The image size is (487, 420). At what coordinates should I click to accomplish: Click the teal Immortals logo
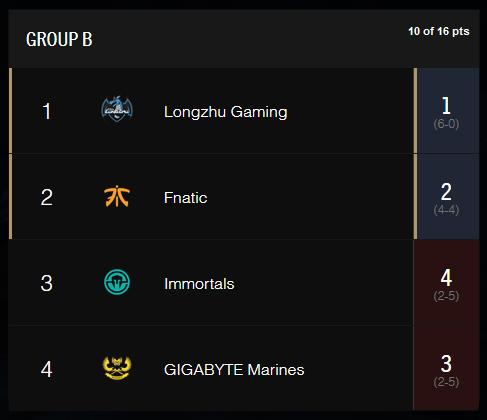point(117,282)
